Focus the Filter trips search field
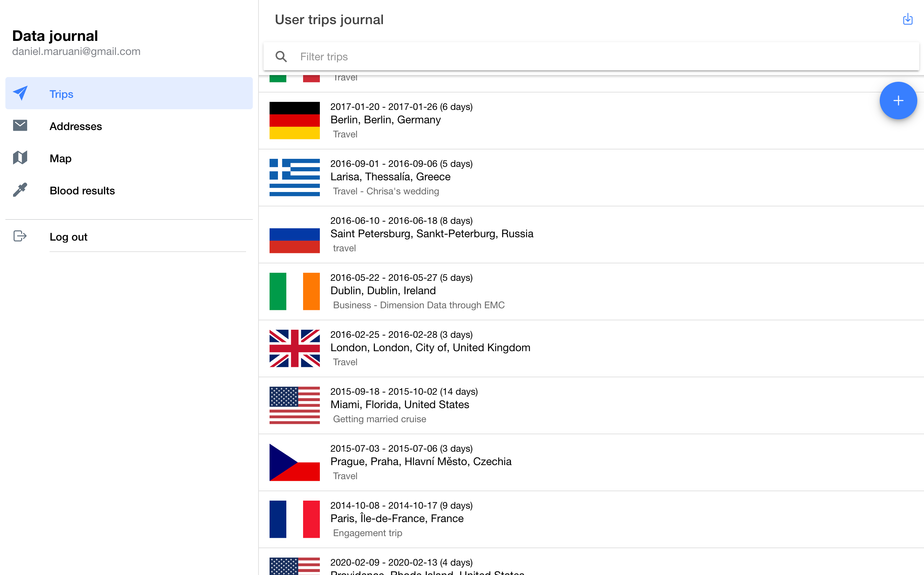 pos(571,57)
